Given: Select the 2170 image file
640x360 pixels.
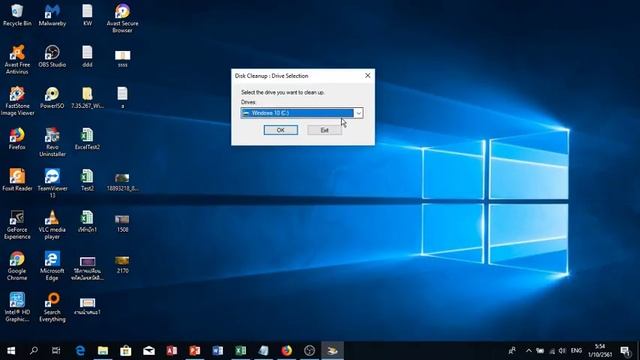Looking at the screenshot, I should 122,264.
